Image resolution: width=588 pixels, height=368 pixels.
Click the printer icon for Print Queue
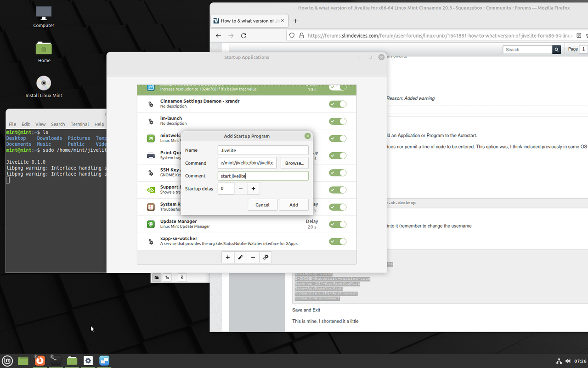(x=151, y=155)
